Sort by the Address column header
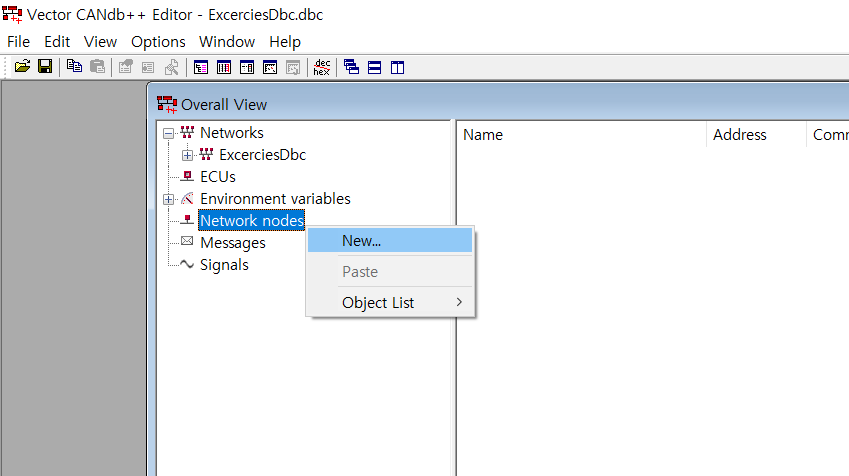The height and width of the screenshot is (476, 849). tap(756, 134)
